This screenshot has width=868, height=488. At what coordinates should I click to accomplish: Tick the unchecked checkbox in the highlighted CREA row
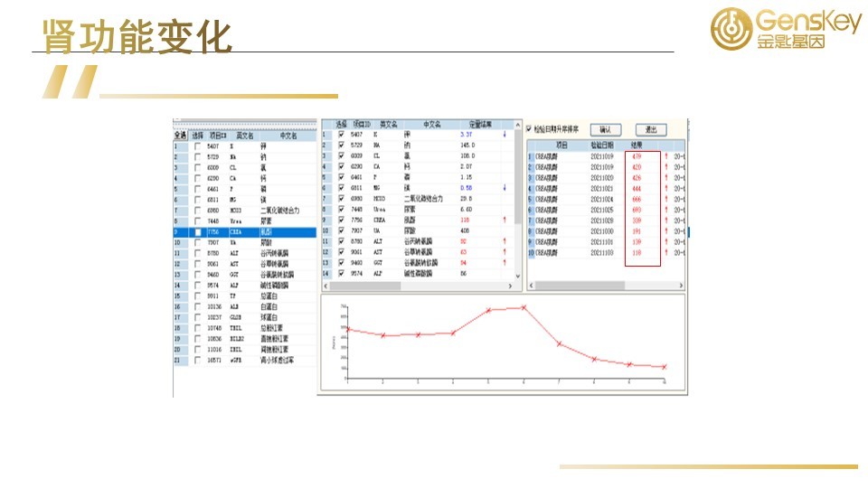point(198,232)
